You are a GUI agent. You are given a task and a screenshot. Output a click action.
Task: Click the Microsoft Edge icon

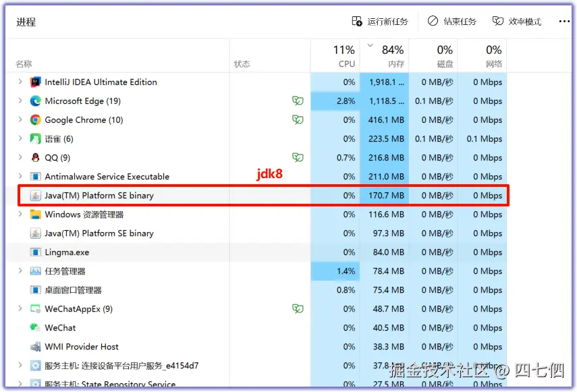(x=35, y=101)
